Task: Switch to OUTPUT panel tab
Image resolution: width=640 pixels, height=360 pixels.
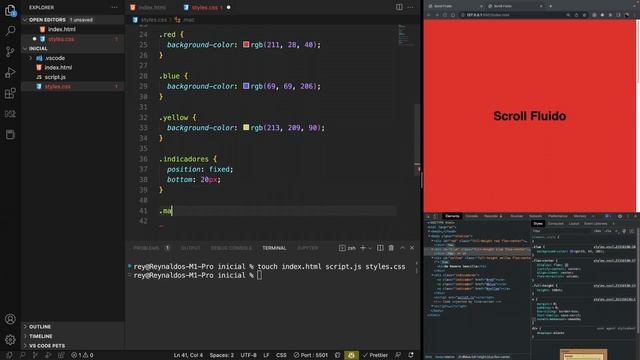Action: pyautogui.click(x=190, y=248)
